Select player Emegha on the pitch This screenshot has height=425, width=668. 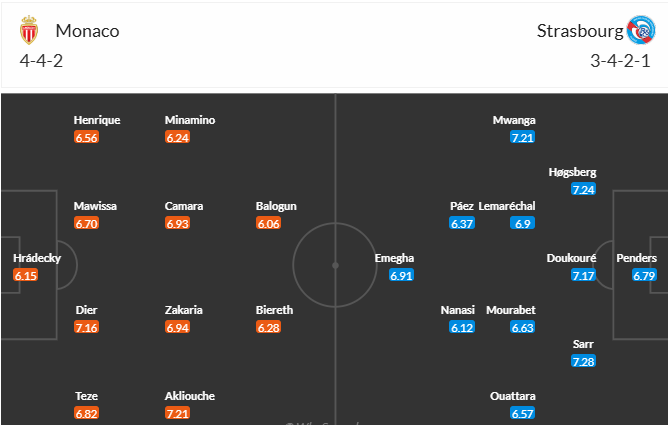tap(394, 258)
